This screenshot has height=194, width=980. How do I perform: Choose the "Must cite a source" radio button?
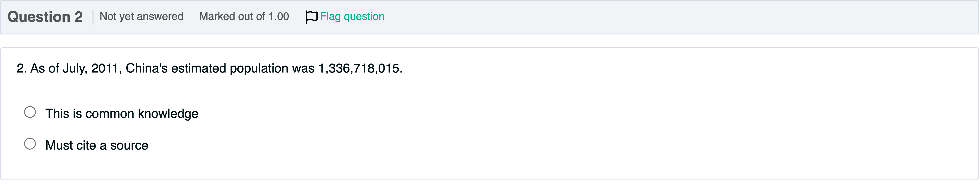tap(30, 144)
